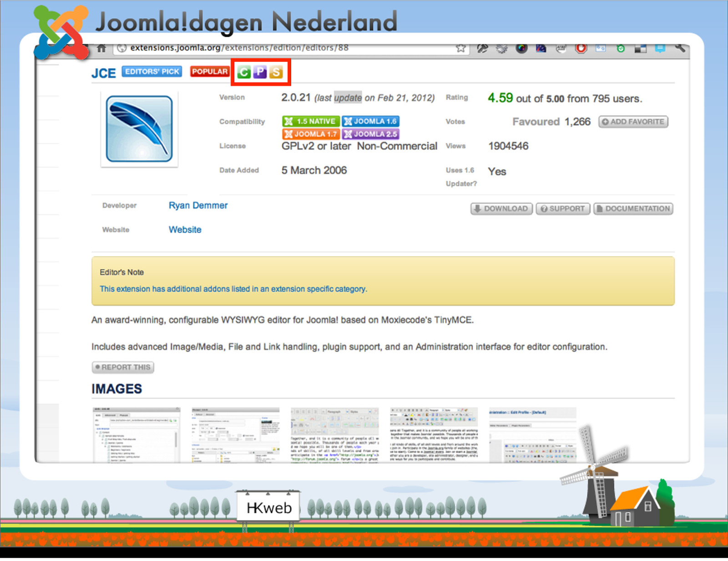The height and width of the screenshot is (561, 728).
Task: Open the Ryan Demmer developer link
Action: pyautogui.click(x=198, y=205)
